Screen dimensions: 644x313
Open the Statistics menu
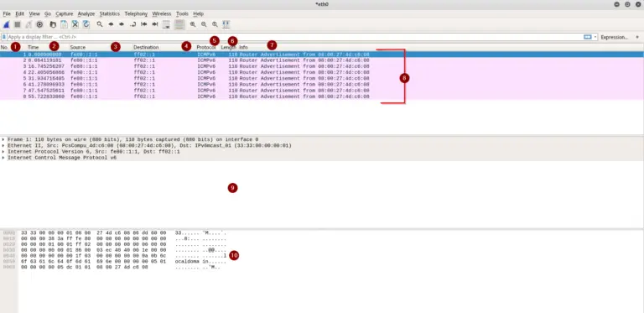click(110, 13)
